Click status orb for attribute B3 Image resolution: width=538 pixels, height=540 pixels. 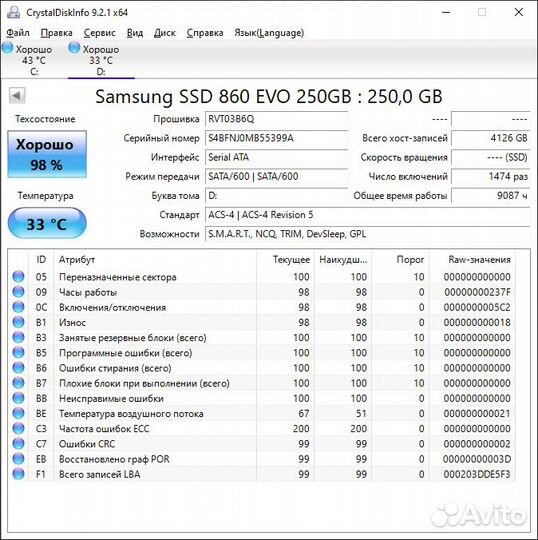point(18,337)
